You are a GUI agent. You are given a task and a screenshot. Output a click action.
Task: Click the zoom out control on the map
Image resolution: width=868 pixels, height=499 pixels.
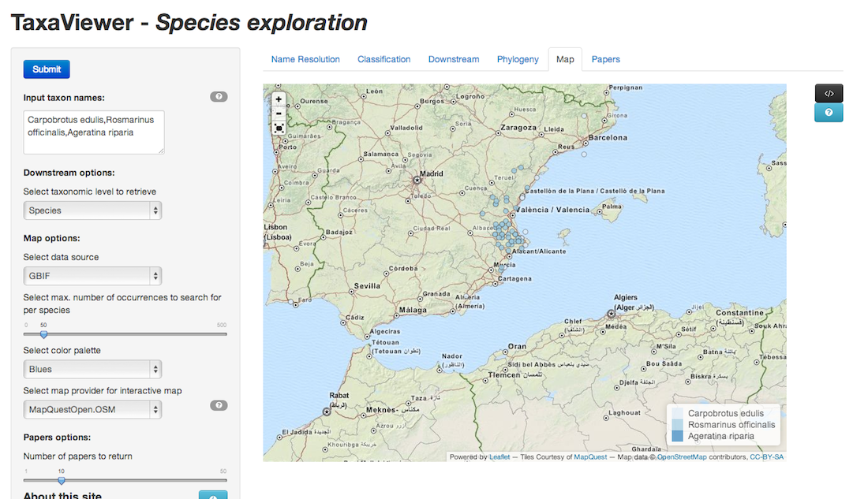tap(278, 113)
